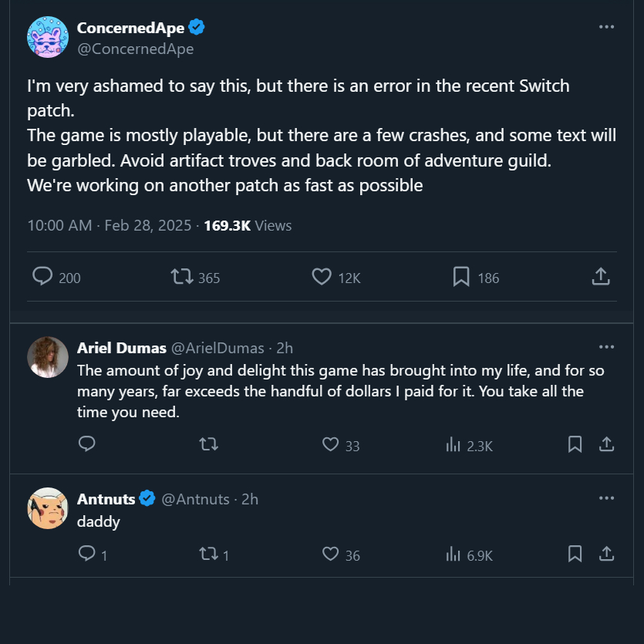The width and height of the screenshot is (644, 644).
Task: Click Antnuts's Pikachu avatar
Action: 47,508
